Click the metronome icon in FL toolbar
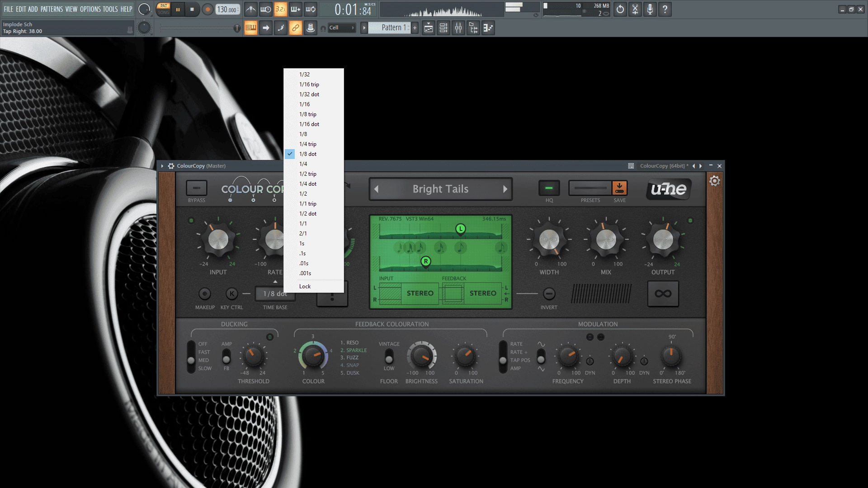868x488 pixels. (x=251, y=9)
